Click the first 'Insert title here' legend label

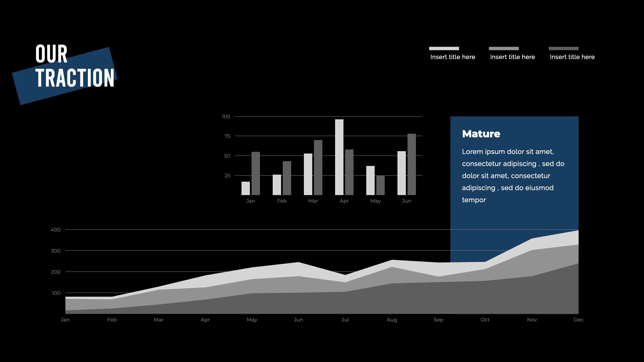pos(452,57)
